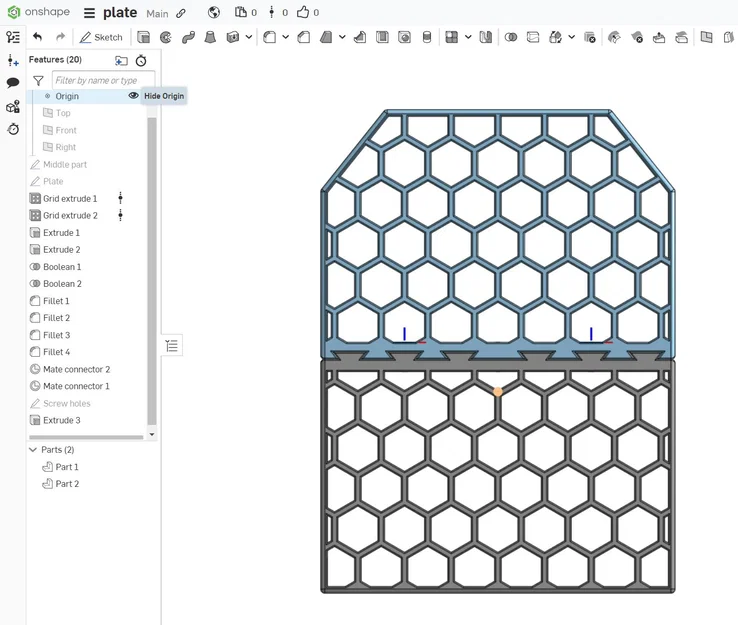Select Fillet 3 in the feature list
This screenshot has width=738, height=625.
[56, 335]
